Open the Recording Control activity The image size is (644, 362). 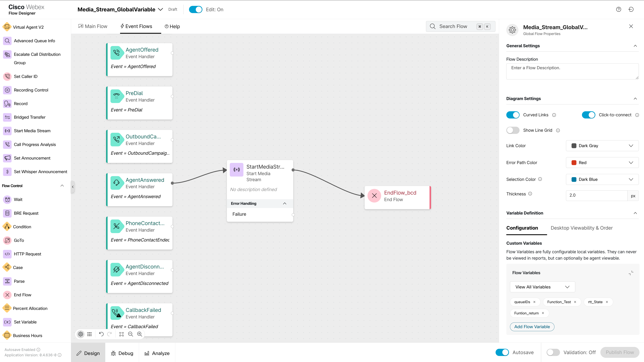point(31,90)
